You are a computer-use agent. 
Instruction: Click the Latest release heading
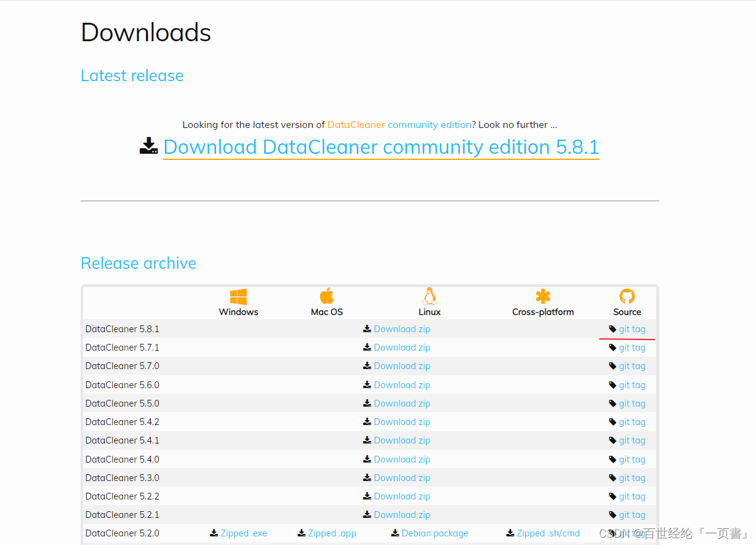coord(132,76)
